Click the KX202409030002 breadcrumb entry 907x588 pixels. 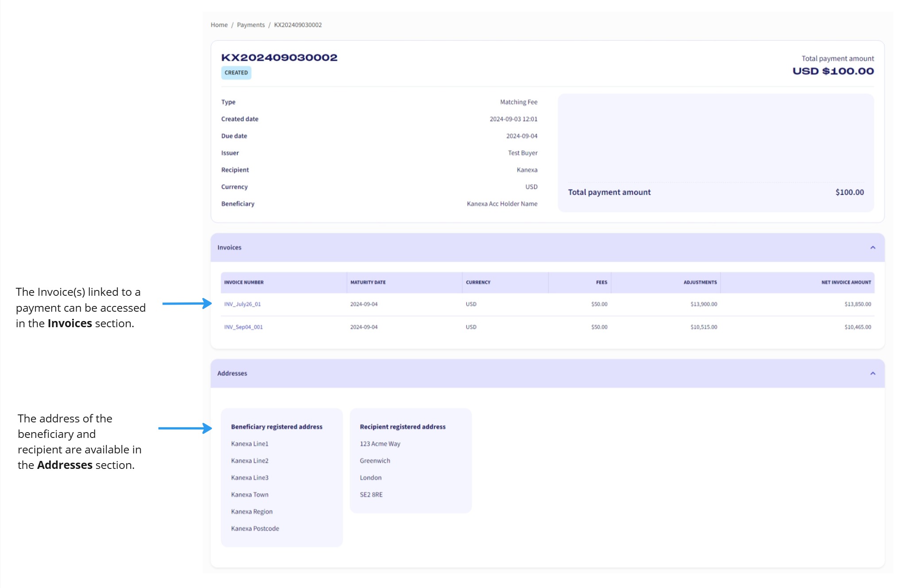point(298,25)
